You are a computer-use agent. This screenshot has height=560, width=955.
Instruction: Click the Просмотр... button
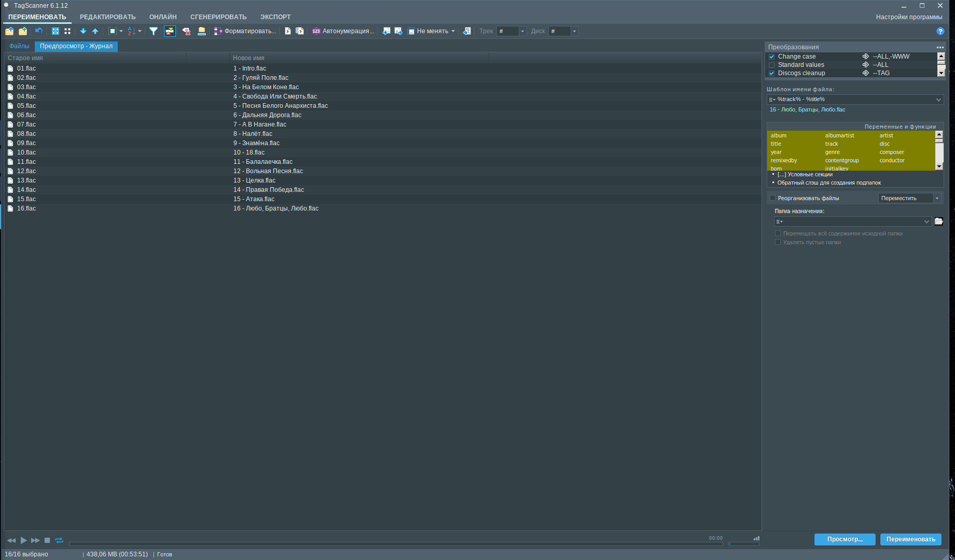click(845, 539)
